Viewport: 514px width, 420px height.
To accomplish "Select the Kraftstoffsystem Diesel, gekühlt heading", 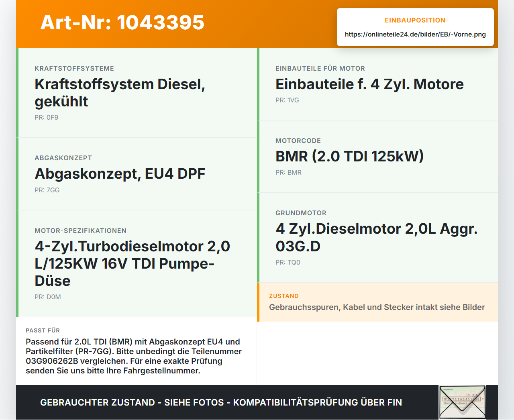I will 120,93.
